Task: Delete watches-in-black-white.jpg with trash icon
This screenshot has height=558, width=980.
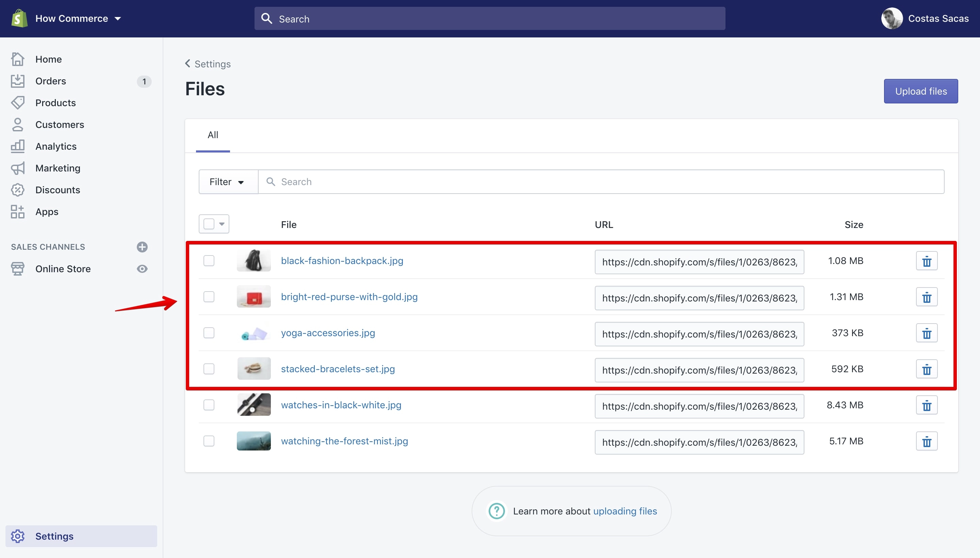Action: [927, 405]
